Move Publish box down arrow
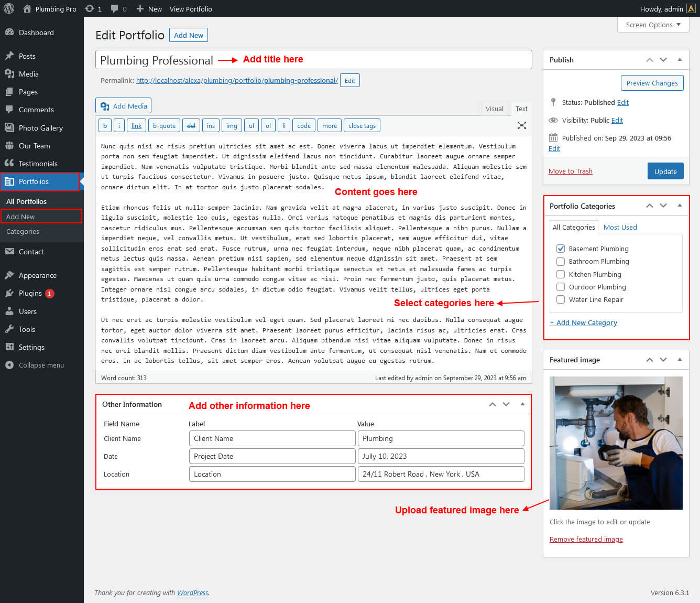The image size is (700, 603). click(x=663, y=60)
